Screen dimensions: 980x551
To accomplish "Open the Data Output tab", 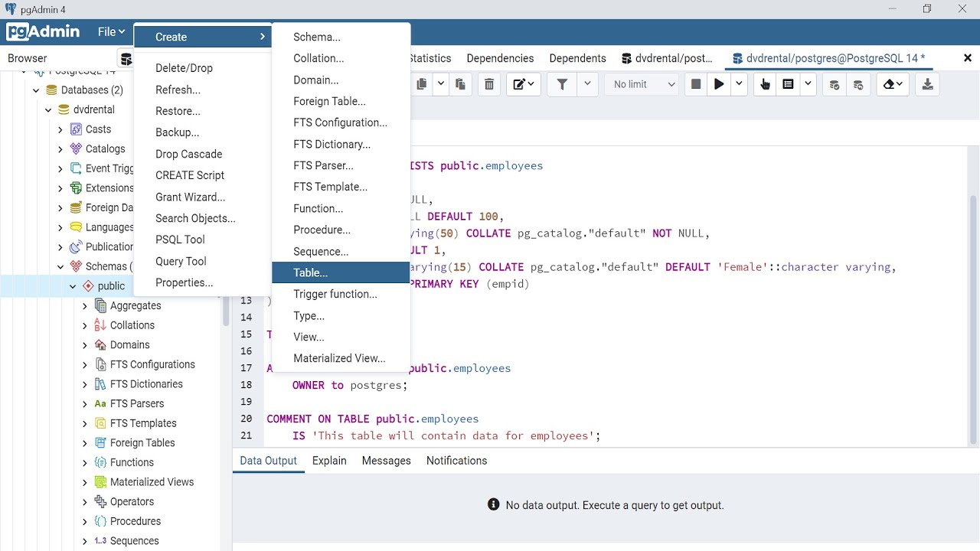I will [x=268, y=461].
